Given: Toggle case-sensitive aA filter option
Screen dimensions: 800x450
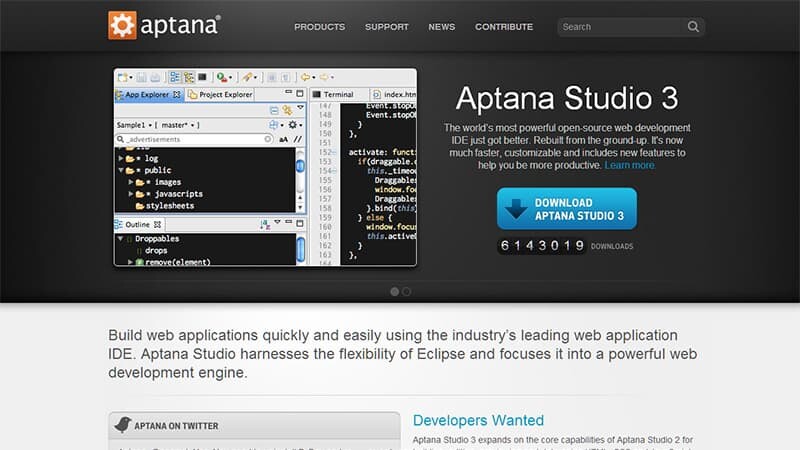Looking at the screenshot, I should pos(284,139).
